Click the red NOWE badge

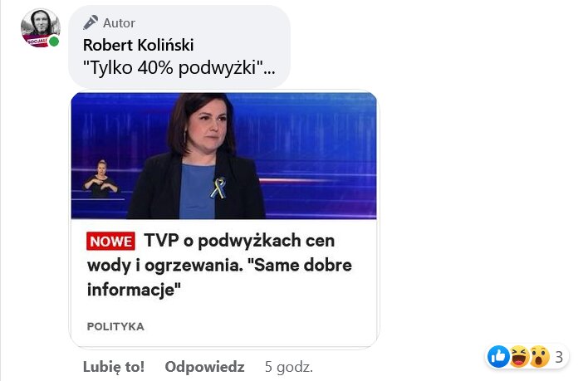(x=110, y=242)
